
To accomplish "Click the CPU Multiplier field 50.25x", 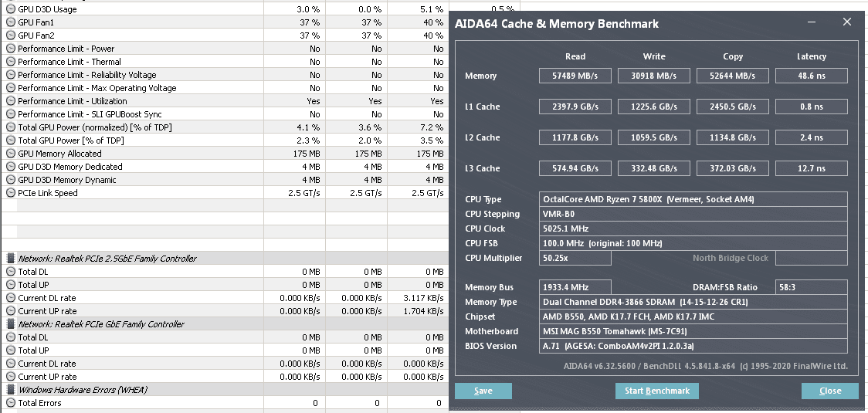I will [x=575, y=258].
